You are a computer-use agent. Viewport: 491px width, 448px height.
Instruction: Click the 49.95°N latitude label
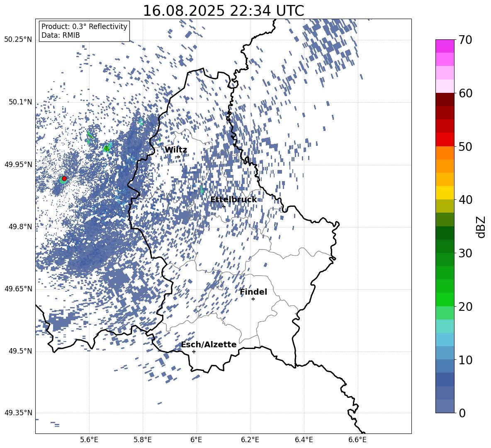(x=18, y=164)
